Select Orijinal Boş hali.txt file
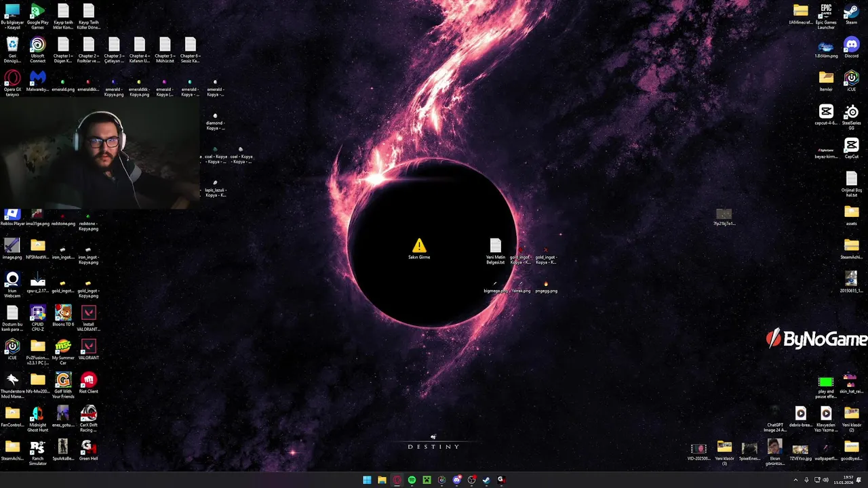868x488 pixels. click(x=851, y=185)
